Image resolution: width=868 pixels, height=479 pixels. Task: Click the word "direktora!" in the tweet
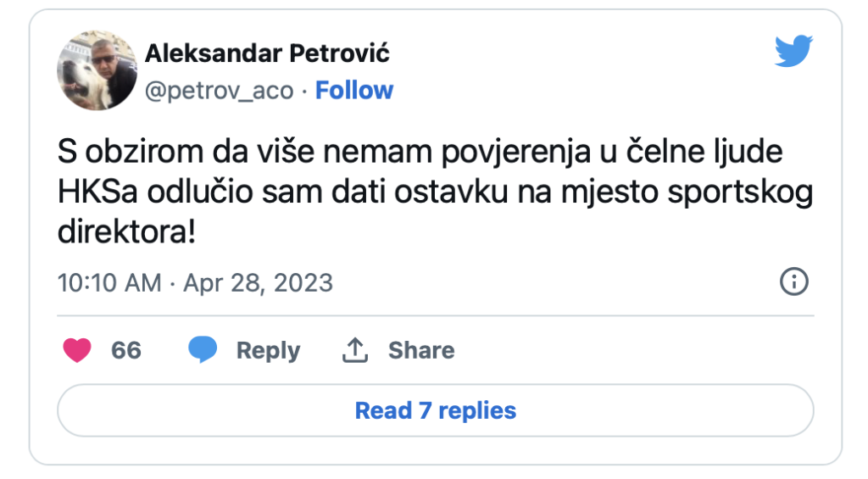[126, 230]
